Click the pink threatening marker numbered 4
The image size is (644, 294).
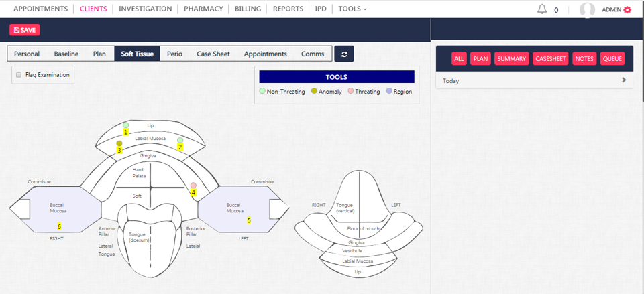[x=193, y=186]
